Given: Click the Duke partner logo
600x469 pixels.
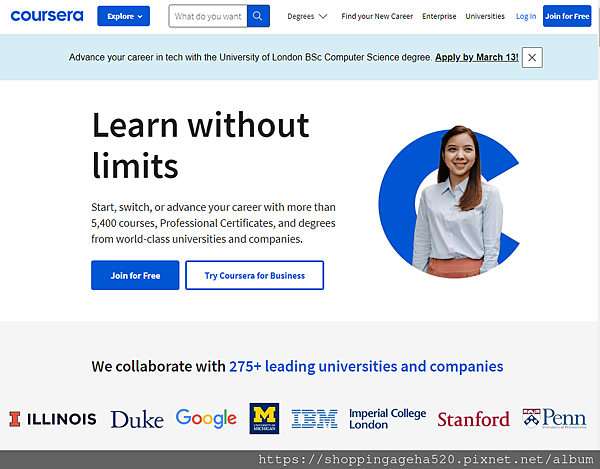Looking at the screenshot, I should 137,419.
